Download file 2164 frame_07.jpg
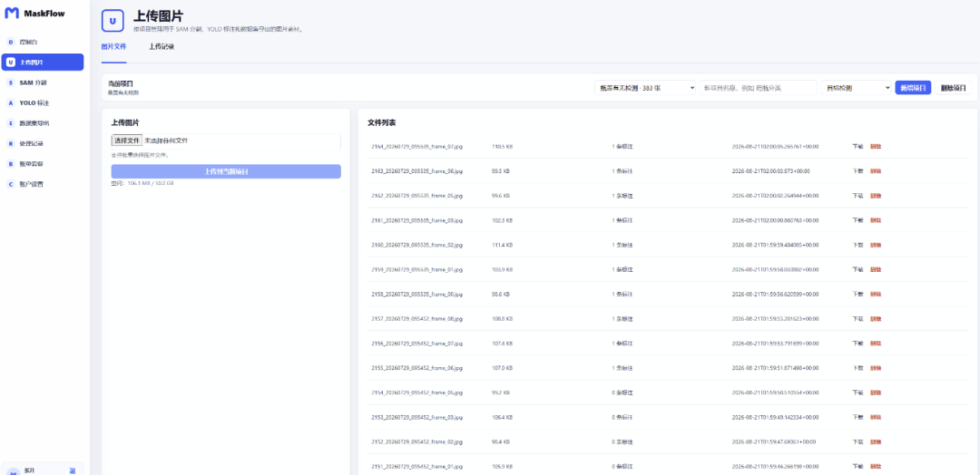Image resolution: width=980 pixels, height=475 pixels. click(x=857, y=147)
